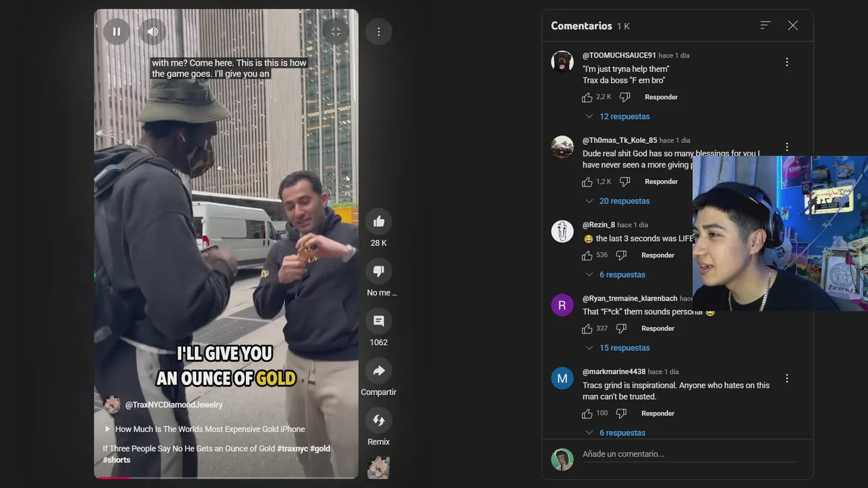Dislike the Short via No me gusta
This screenshot has width=868, height=488.
pos(378,271)
